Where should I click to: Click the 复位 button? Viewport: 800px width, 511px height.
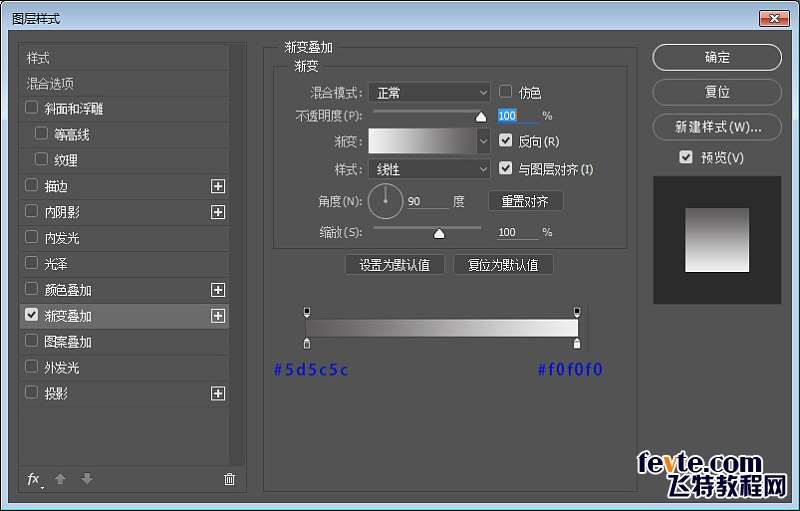coord(717,92)
